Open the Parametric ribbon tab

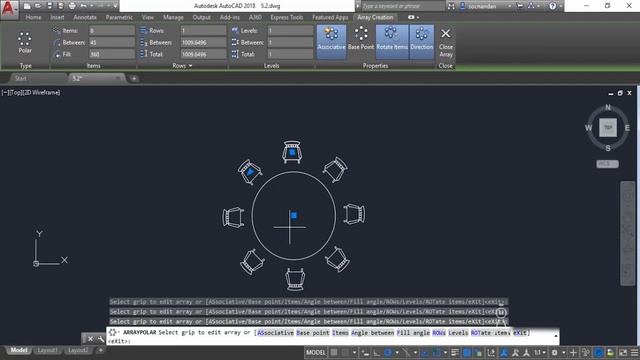click(x=119, y=17)
